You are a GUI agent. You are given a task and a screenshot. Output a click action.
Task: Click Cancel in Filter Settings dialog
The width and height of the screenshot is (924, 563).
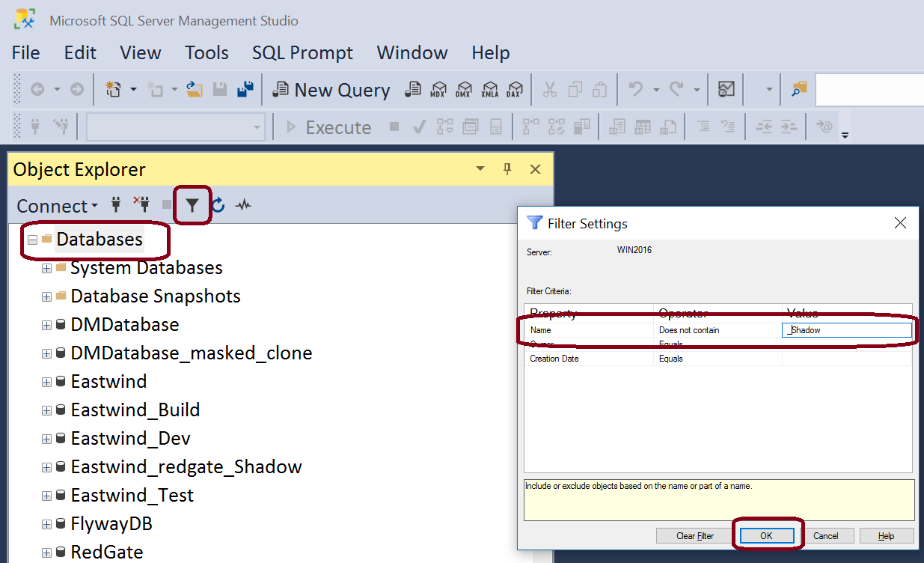click(x=826, y=536)
